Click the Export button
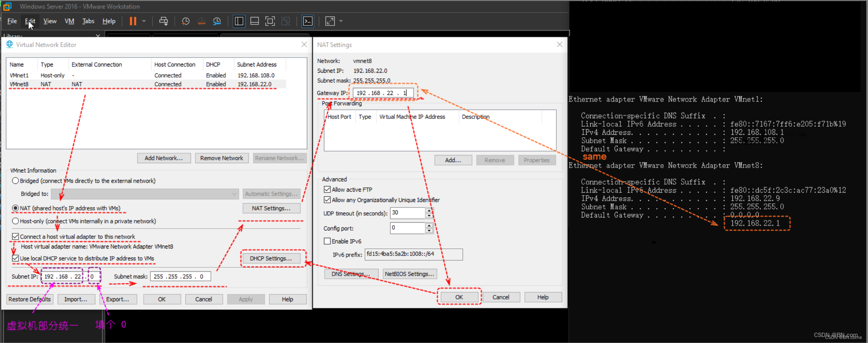 coord(118,299)
